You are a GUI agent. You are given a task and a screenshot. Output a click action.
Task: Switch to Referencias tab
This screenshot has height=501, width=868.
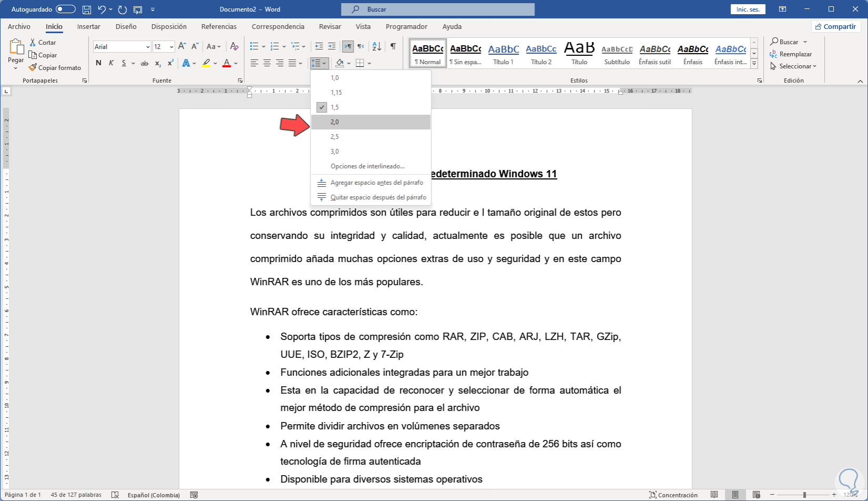pos(219,26)
